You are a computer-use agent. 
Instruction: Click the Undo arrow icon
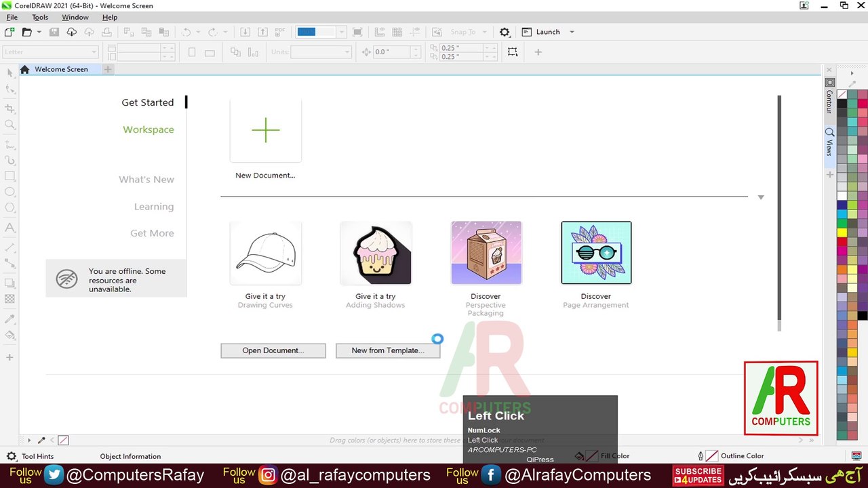(186, 32)
